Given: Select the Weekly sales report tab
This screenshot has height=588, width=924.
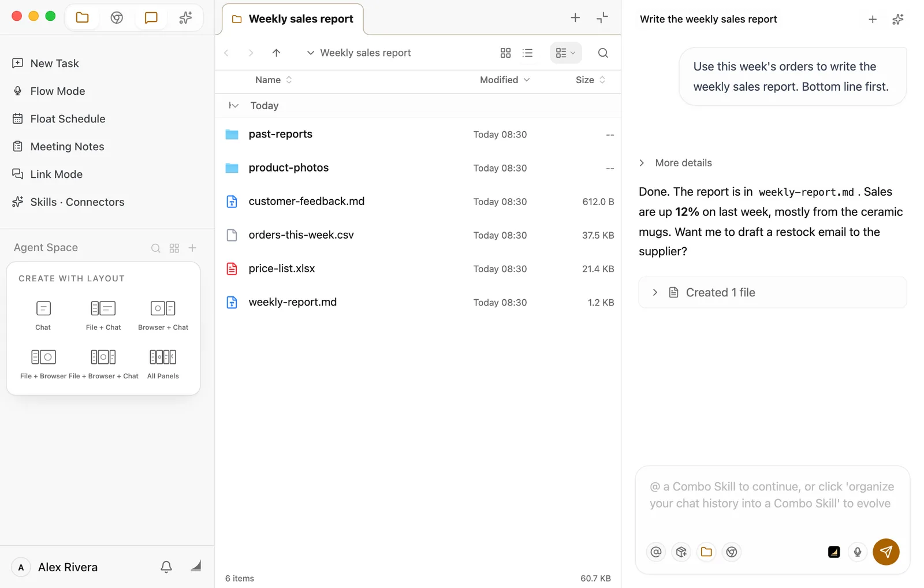Looking at the screenshot, I should click(293, 19).
